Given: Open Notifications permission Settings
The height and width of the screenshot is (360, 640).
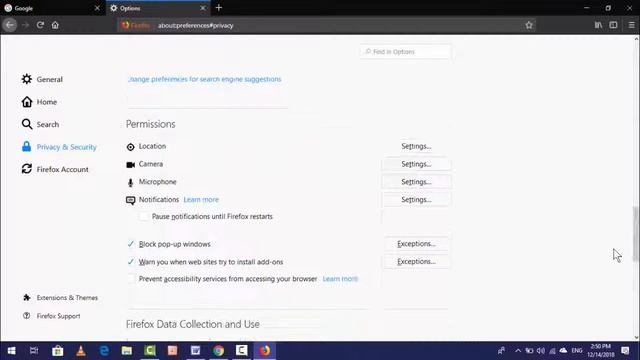Looking at the screenshot, I should point(416,200).
